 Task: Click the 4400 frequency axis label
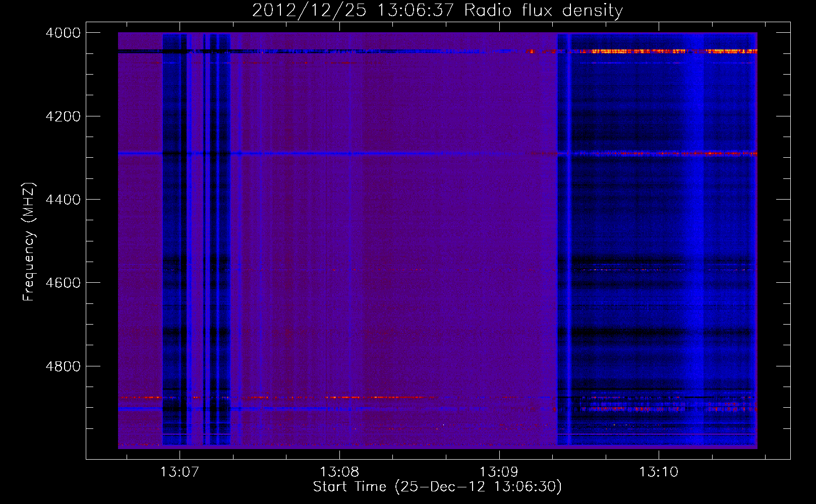click(63, 200)
